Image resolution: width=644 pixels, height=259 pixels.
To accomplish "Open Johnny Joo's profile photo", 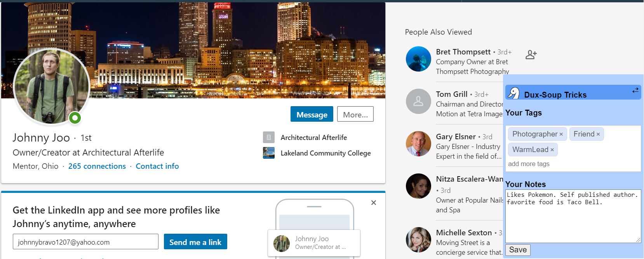I will (52, 86).
